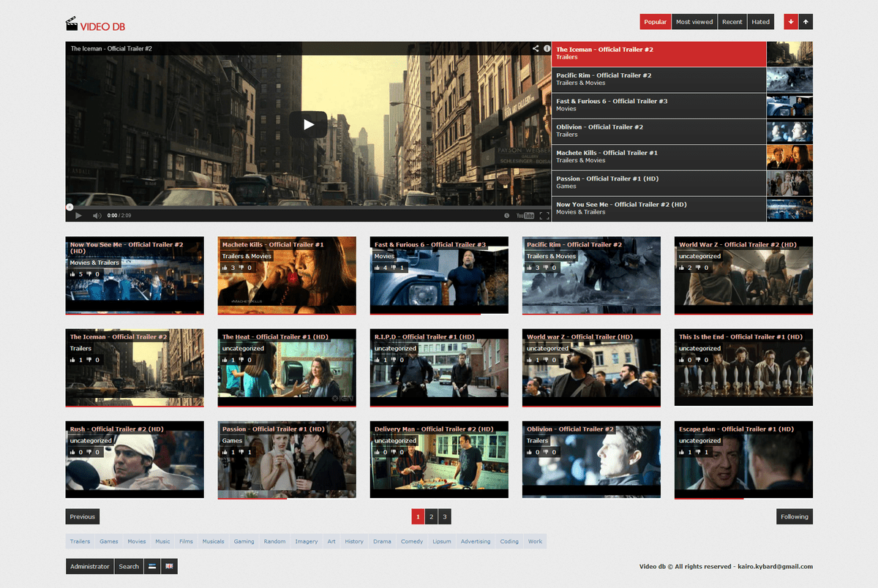Open the video info icon

coord(546,48)
